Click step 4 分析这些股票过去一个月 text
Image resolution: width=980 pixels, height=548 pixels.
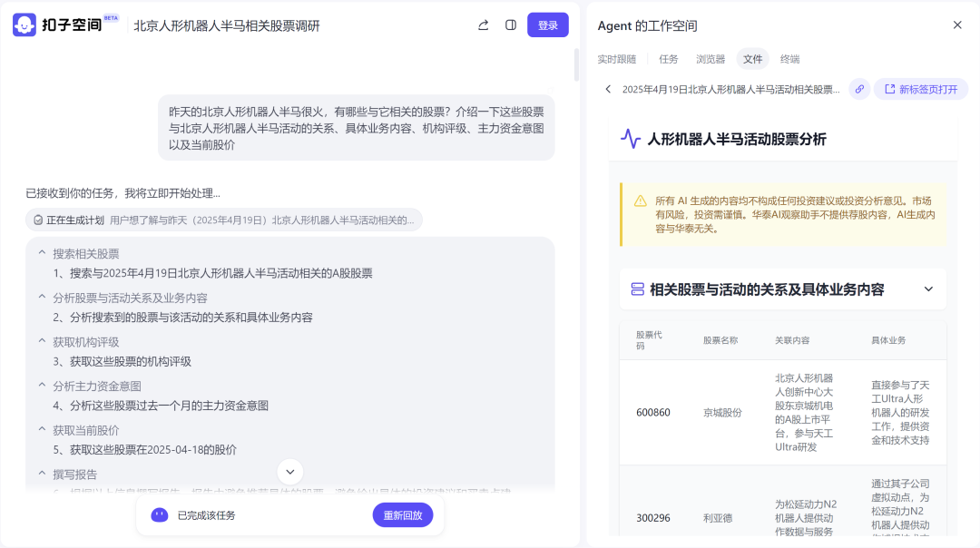[161, 406]
